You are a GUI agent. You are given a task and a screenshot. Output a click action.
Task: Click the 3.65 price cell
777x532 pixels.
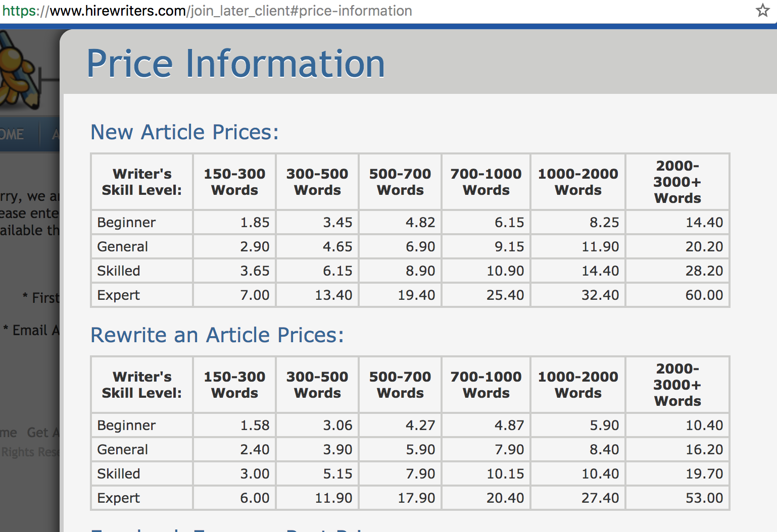[x=234, y=271]
